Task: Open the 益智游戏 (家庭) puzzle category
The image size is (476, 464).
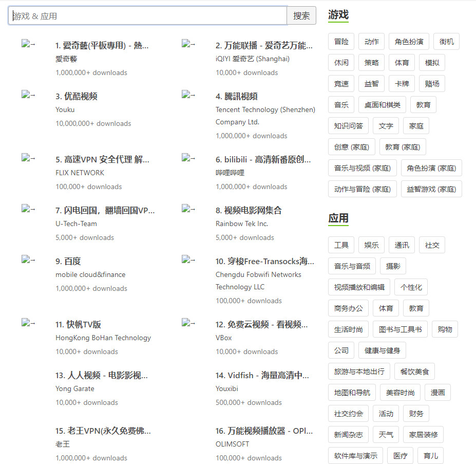Action: pos(432,189)
